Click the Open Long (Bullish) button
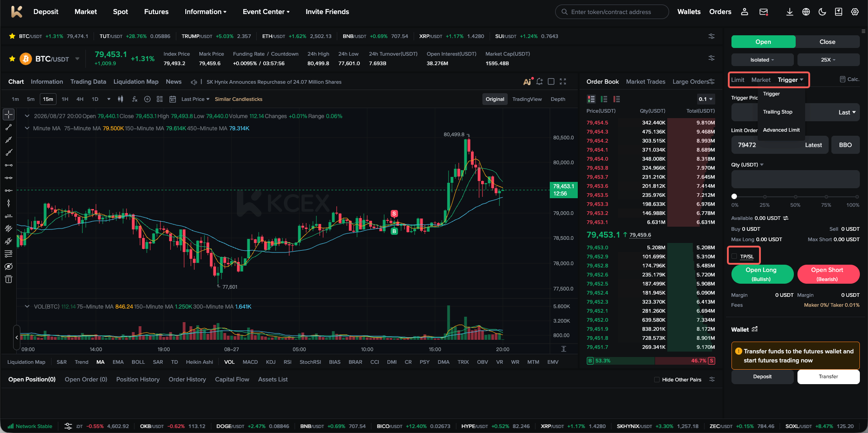 tap(762, 274)
